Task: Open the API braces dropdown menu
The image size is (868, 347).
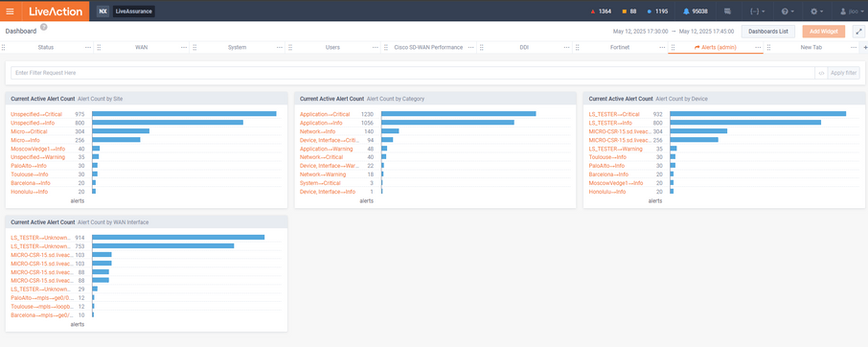Action: pos(757,12)
